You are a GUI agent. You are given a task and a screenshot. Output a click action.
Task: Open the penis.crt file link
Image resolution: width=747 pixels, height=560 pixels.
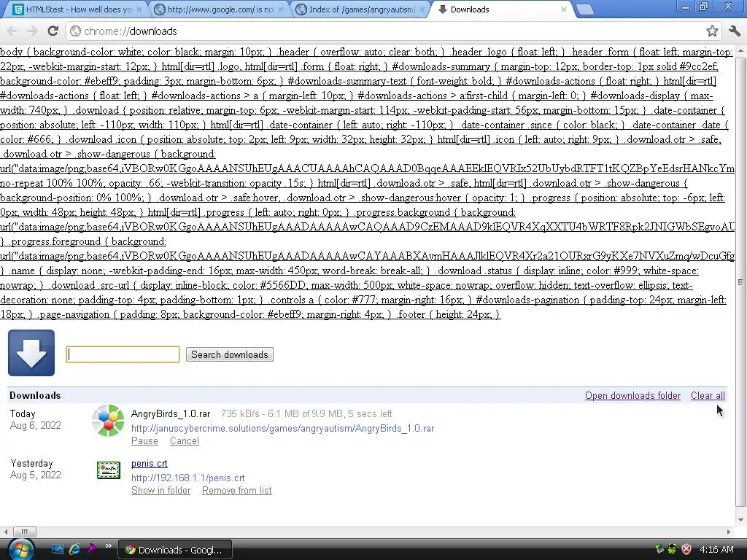[149, 463]
